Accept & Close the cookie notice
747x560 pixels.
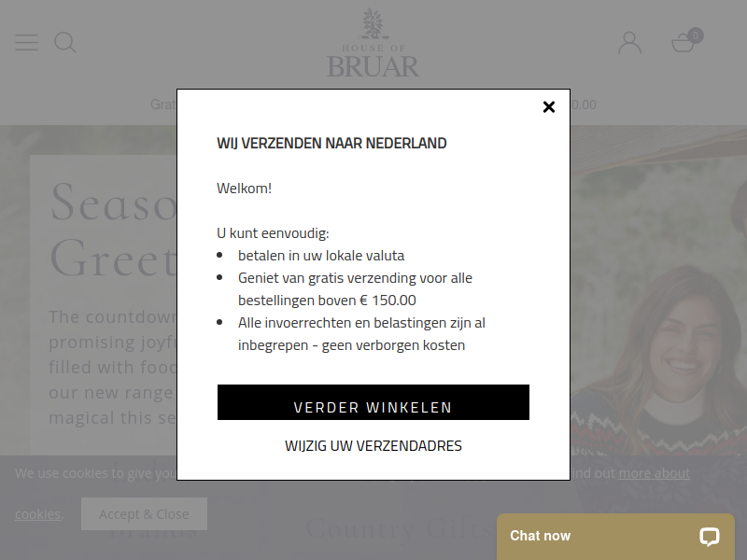click(144, 514)
